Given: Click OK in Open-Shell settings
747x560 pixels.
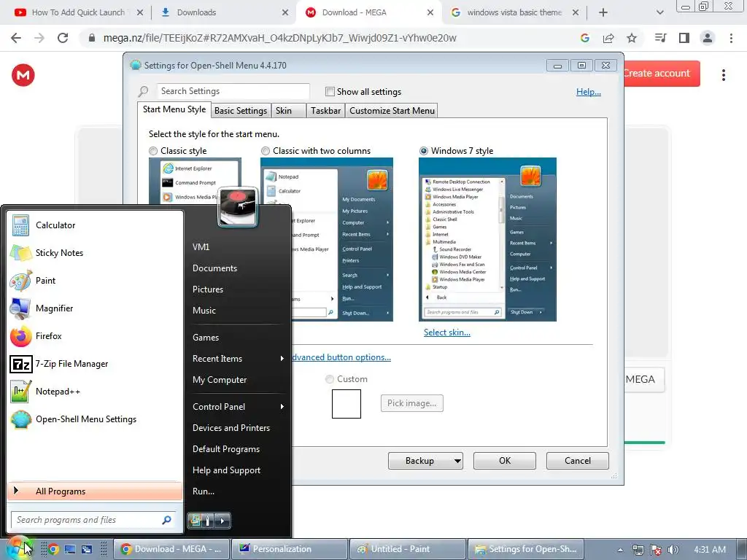Looking at the screenshot, I should pos(505,461).
